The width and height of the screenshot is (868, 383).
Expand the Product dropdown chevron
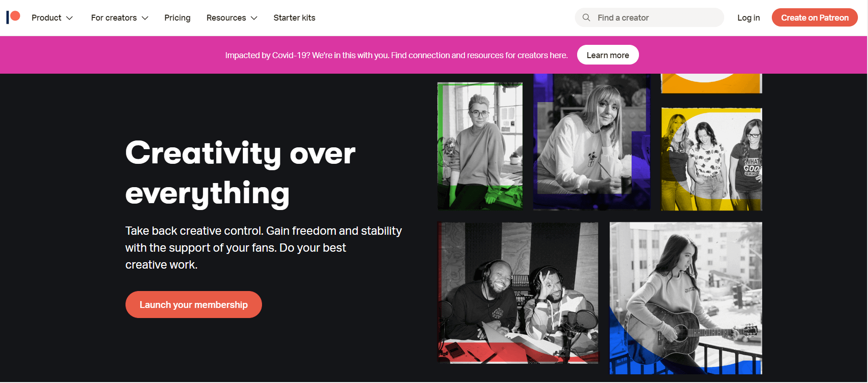coord(70,18)
